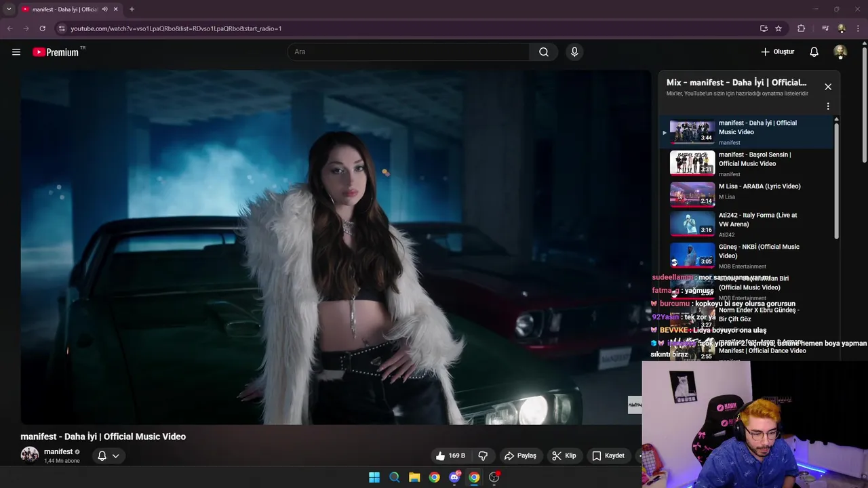868x488 pixels.
Task: Click '1,44 Mn abone' subscriber count
Action: pyautogui.click(x=62, y=461)
